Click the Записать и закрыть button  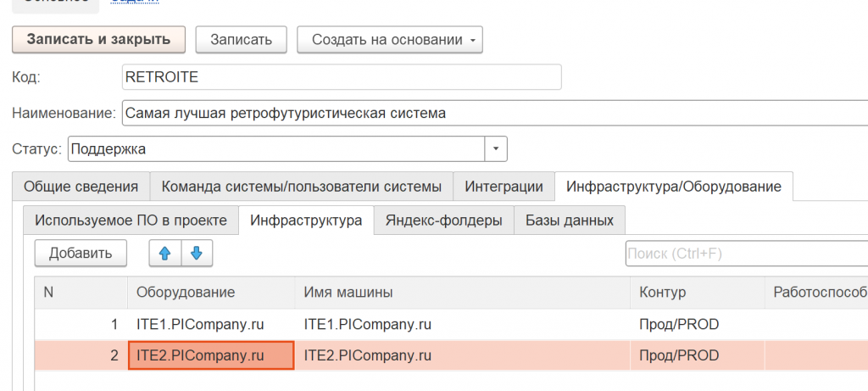98,40
